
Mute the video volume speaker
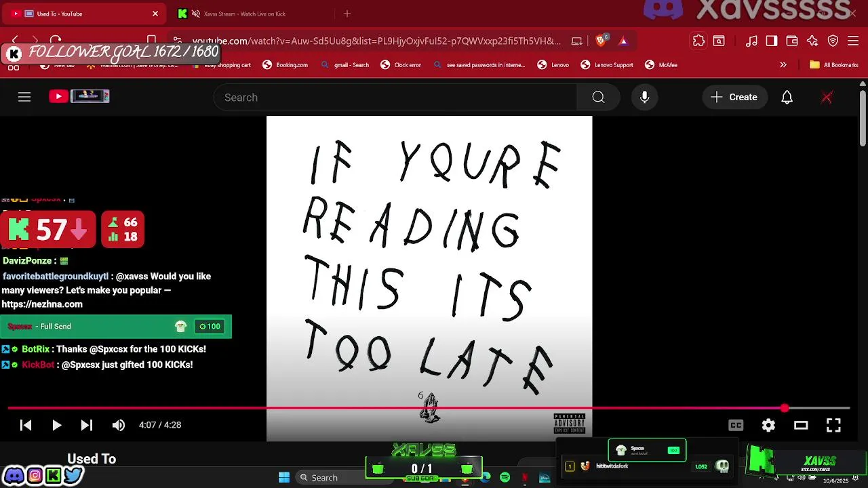119,425
